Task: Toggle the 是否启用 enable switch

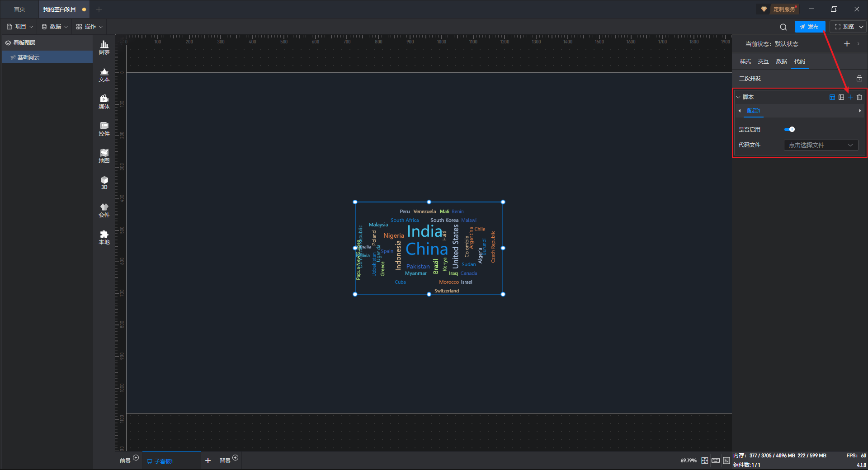Action: tap(789, 130)
